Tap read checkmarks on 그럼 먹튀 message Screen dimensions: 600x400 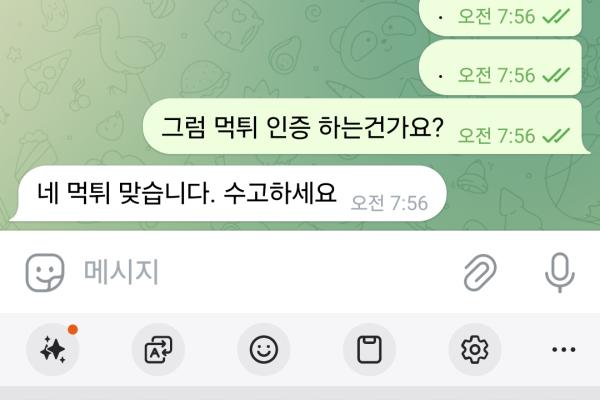[556, 136]
